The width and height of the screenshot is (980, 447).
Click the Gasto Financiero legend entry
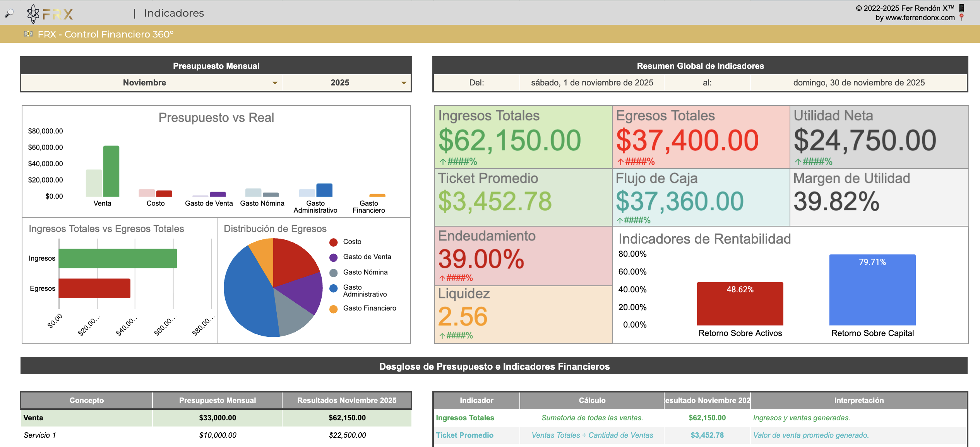[369, 308]
